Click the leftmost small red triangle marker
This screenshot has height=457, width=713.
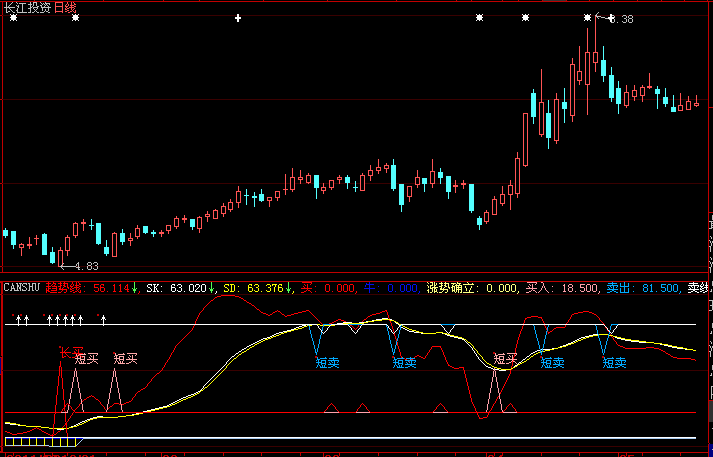[331, 408]
